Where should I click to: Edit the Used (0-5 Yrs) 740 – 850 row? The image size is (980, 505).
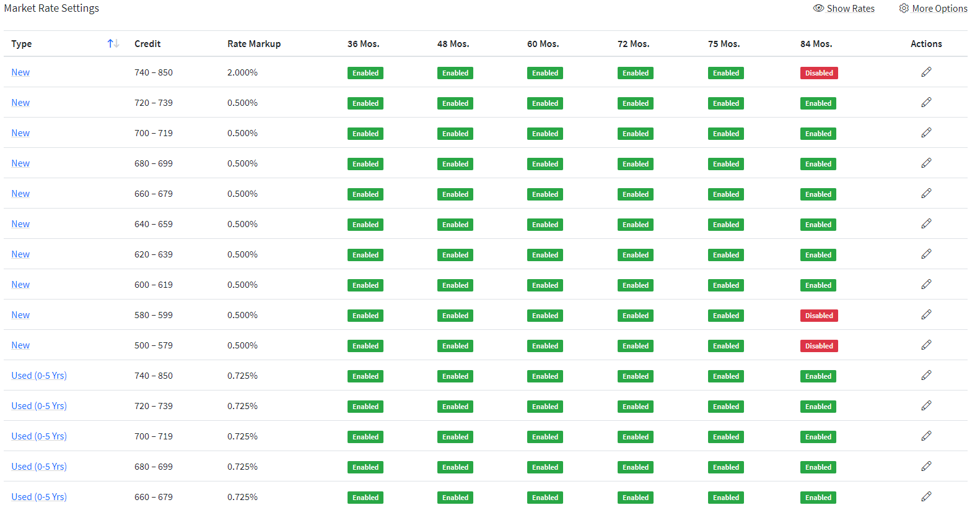click(926, 376)
